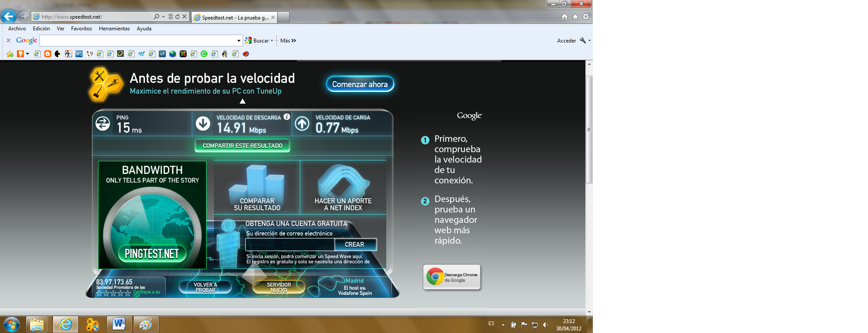Open a new tab next to Speedtest tab

click(283, 17)
